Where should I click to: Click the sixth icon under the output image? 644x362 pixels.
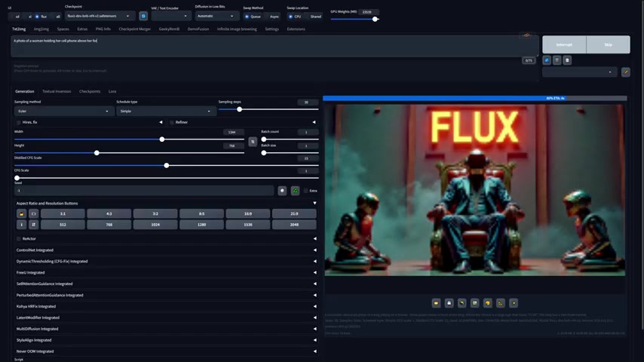pyautogui.click(x=500, y=303)
